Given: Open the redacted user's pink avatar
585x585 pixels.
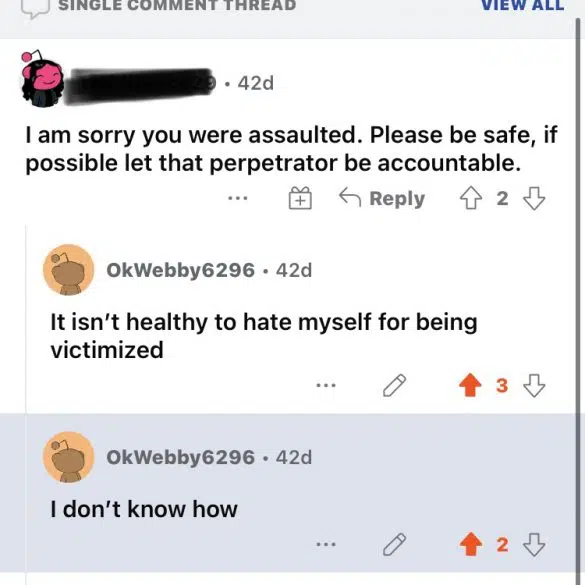Looking at the screenshot, I should click(x=41, y=79).
